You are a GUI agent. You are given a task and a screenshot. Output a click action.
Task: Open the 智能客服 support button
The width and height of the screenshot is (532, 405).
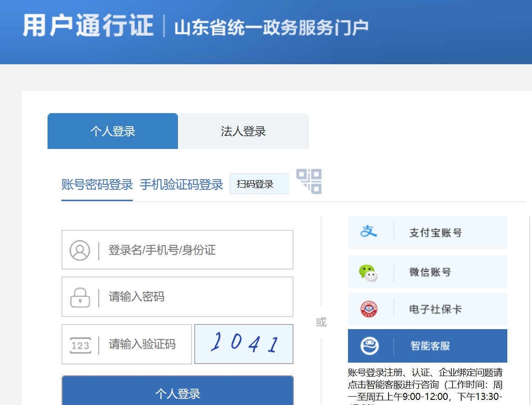(428, 346)
